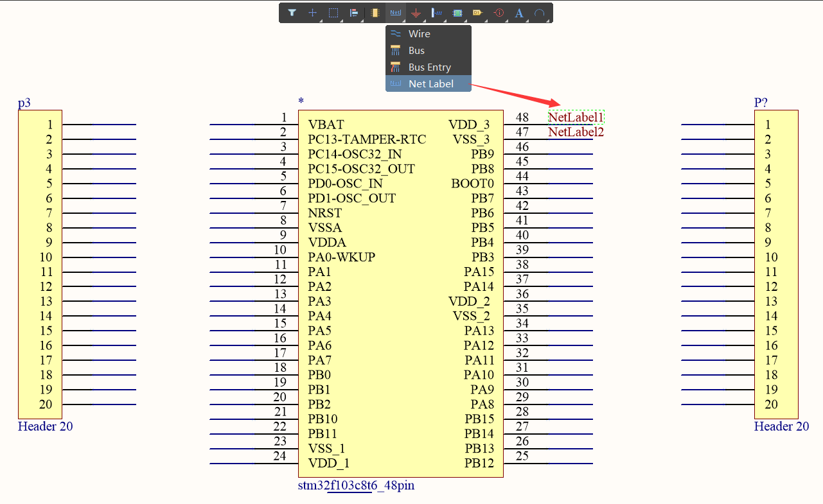Open the directives / No ERC tool
This screenshot has width=823, height=504.
(499, 13)
